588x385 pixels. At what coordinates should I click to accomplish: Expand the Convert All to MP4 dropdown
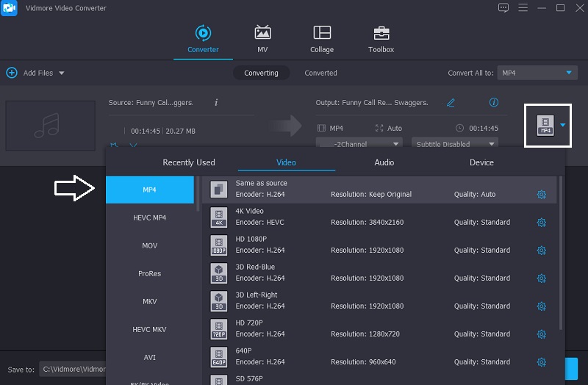pos(537,73)
